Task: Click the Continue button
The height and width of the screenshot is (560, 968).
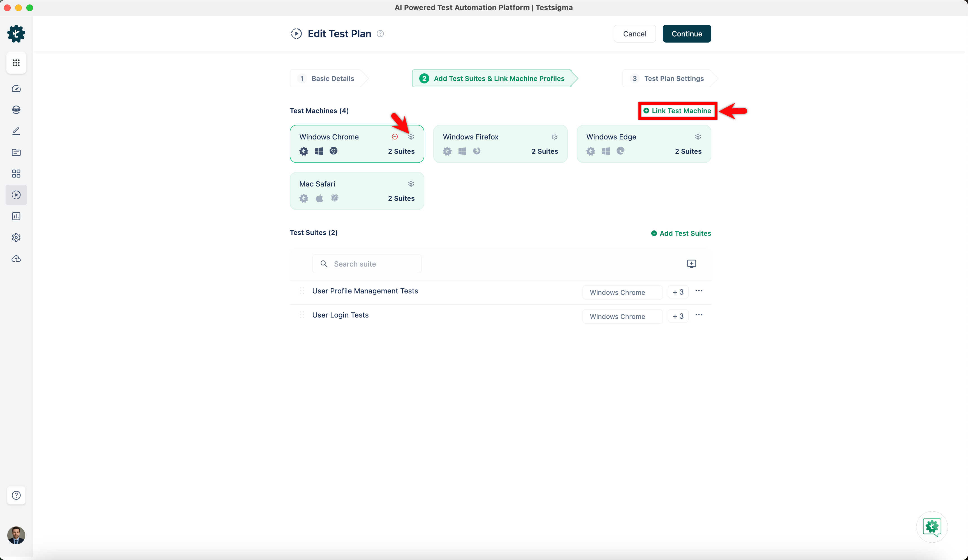Action: pos(686,34)
